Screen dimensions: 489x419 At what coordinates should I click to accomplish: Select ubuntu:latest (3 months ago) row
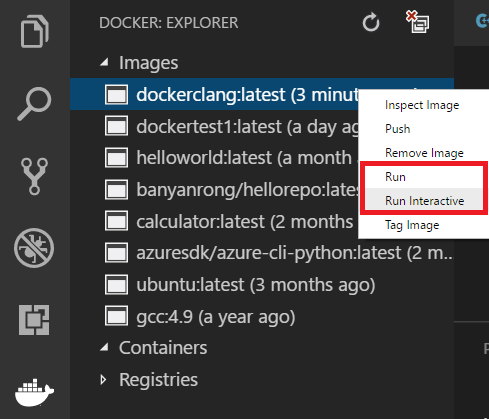coord(262,285)
